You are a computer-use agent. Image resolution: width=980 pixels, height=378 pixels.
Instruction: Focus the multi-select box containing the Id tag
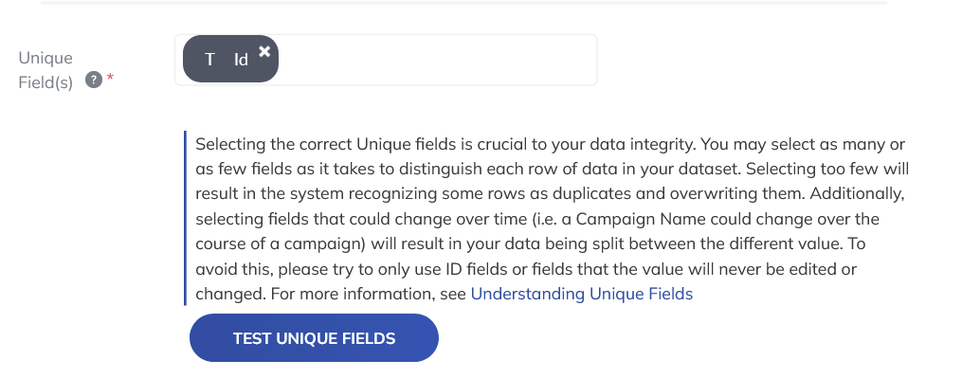coord(386,60)
